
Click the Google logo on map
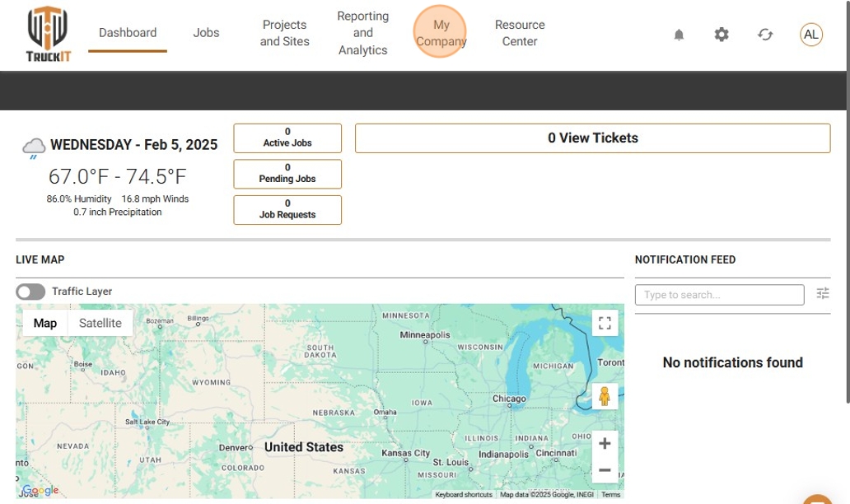pos(40,491)
